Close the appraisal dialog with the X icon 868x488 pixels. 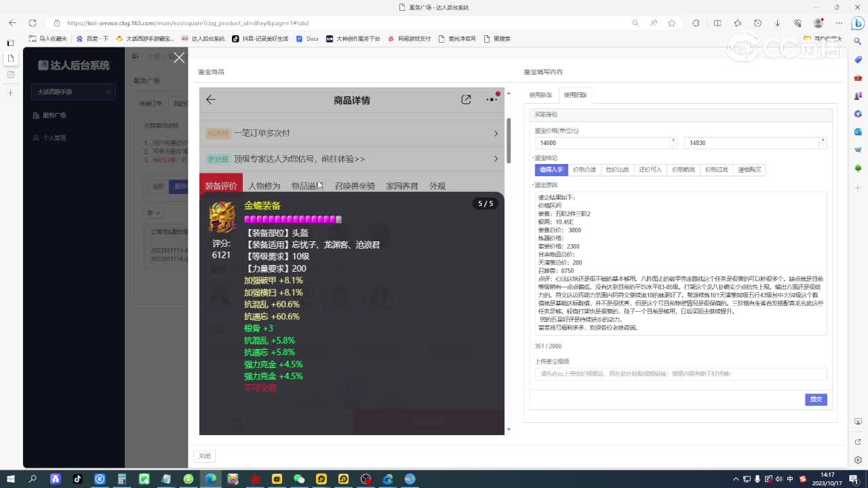point(179,58)
